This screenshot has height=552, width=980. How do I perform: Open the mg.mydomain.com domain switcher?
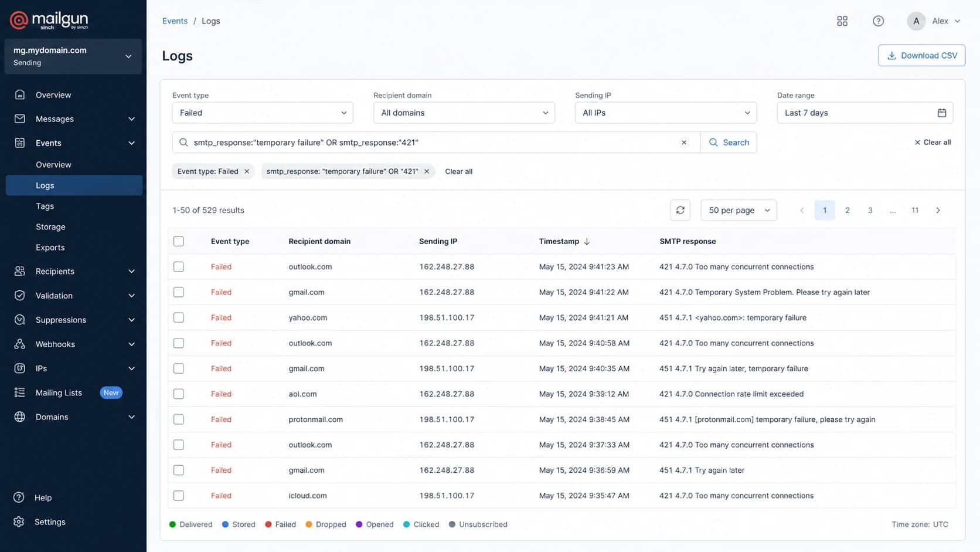[x=73, y=56]
